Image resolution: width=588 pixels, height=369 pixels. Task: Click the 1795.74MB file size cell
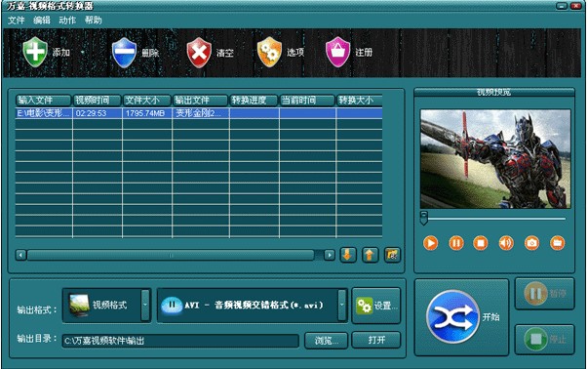(x=147, y=113)
